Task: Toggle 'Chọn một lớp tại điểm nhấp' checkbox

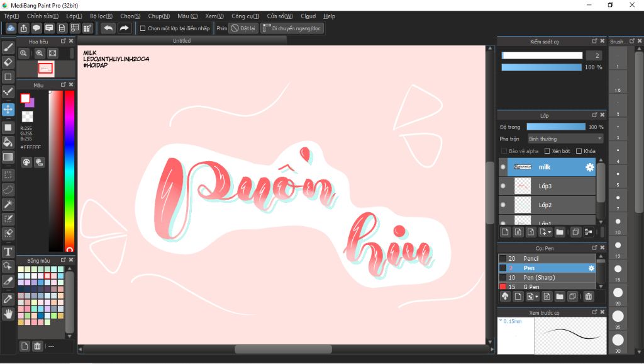Action: [143, 28]
